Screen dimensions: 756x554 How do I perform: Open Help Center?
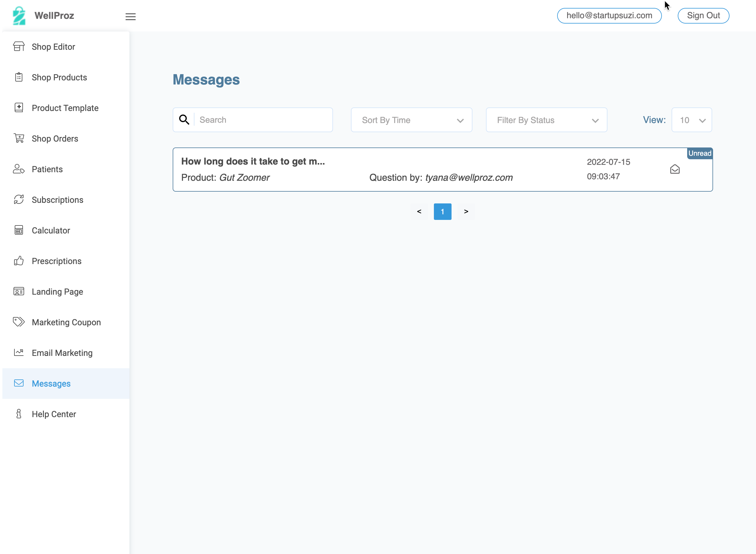pos(66,414)
